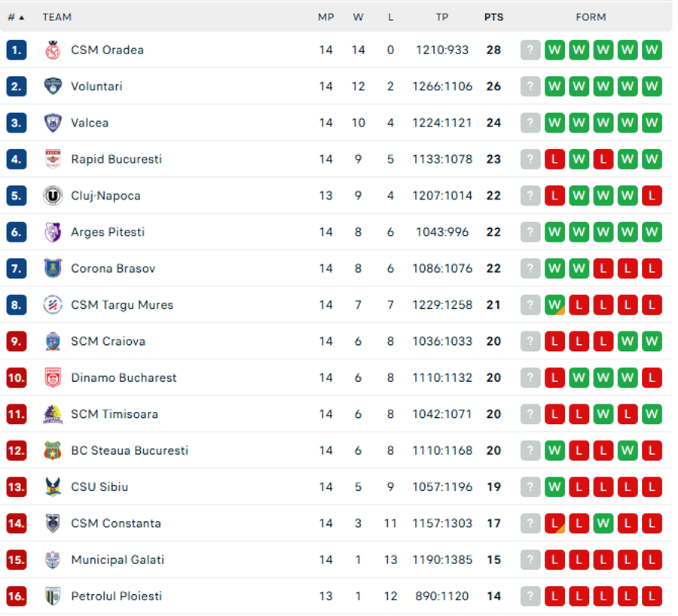Click the Dinamo Bucharest team logo
The width and height of the screenshot is (678, 616).
pyautogui.click(x=53, y=378)
